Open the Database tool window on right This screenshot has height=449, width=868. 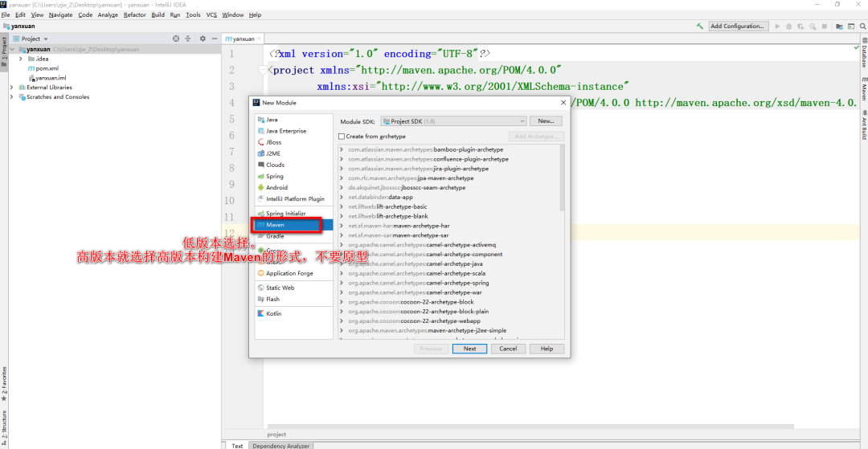(863, 53)
